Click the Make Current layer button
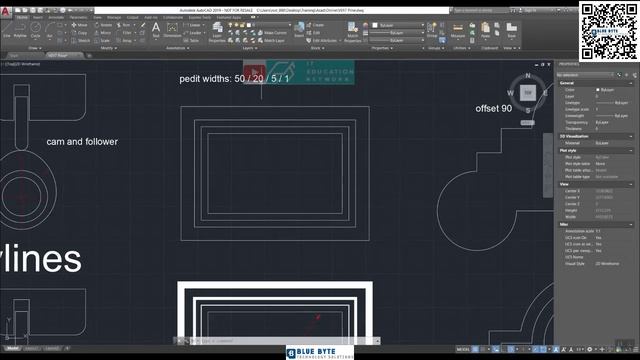The image size is (640, 360). tap(273, 33)
